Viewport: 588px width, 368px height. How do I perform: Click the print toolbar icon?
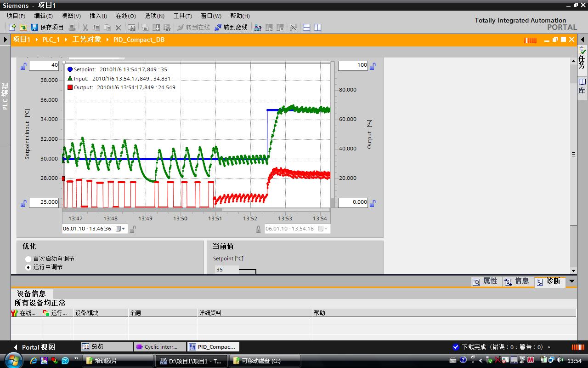tap(72, 28)
